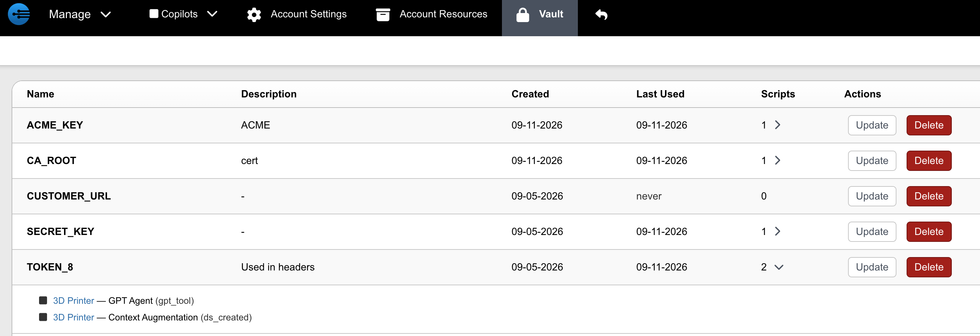Open the Manage dropdown menu
This screenshot has width=980, height=336.
80,14
